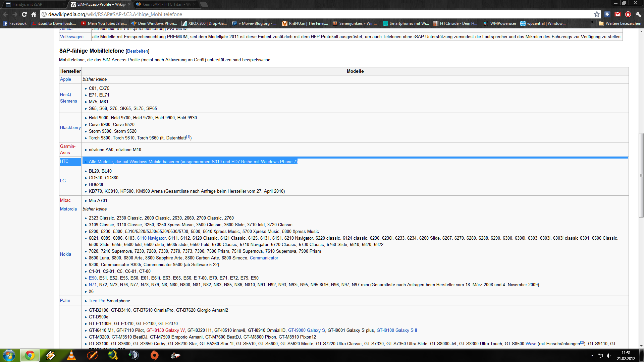Image resolution: width=644 pixels, height=362 pixels.
Task: Open the clock showing 11:51
Action: [626, 356]
